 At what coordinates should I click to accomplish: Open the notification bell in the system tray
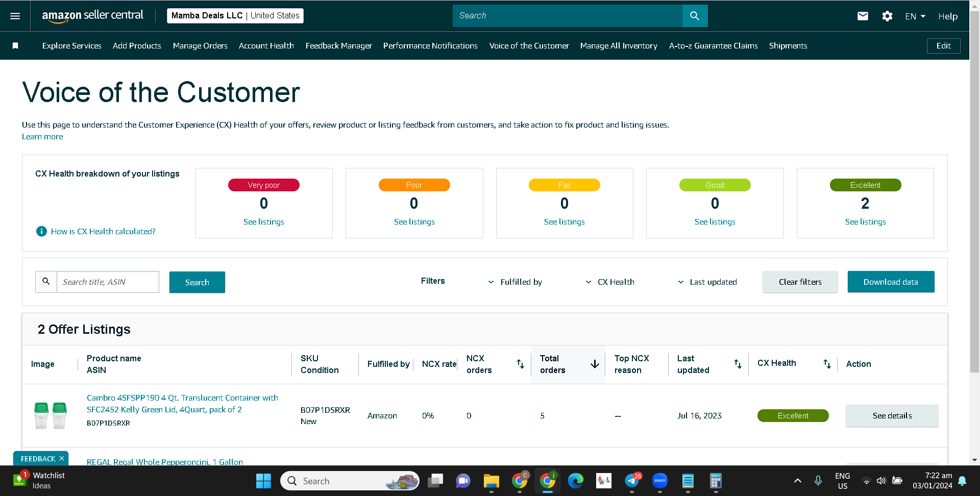pos(962,481)
